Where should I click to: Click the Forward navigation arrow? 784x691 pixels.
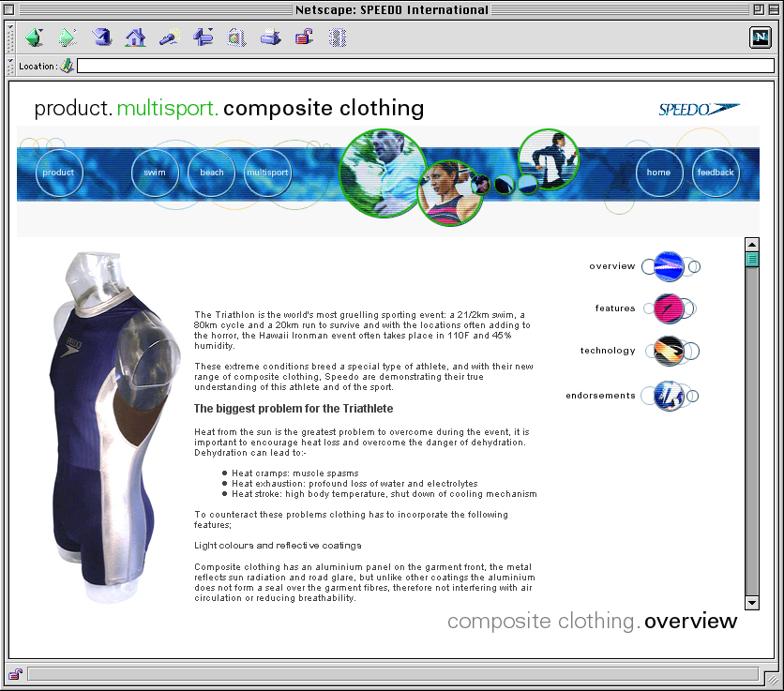(x=68, y=38)
